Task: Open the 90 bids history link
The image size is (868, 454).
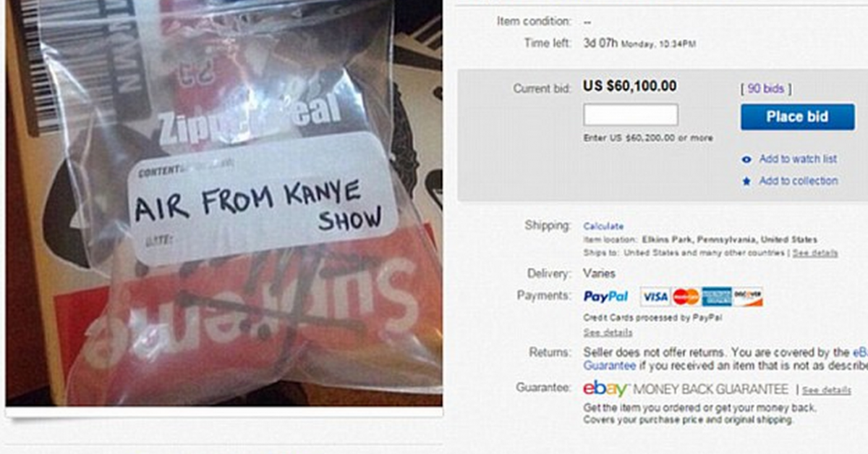Action: [765, 88]
